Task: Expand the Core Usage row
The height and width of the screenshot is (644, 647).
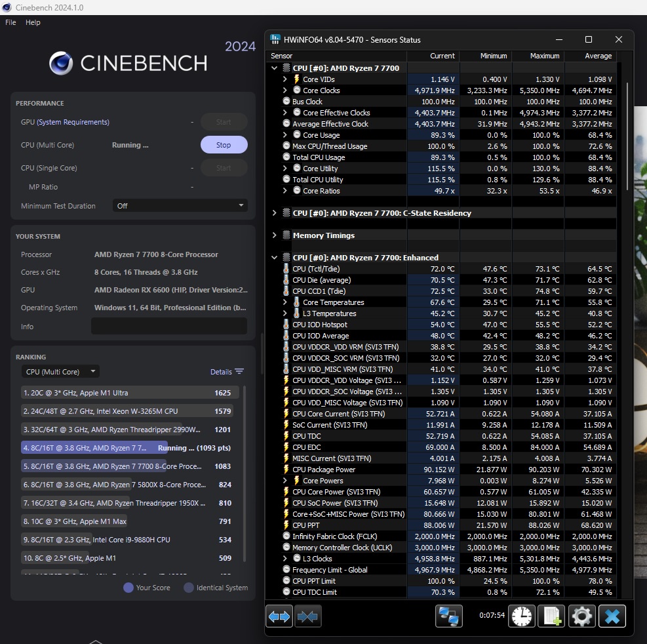Action: tap(285, 134)
